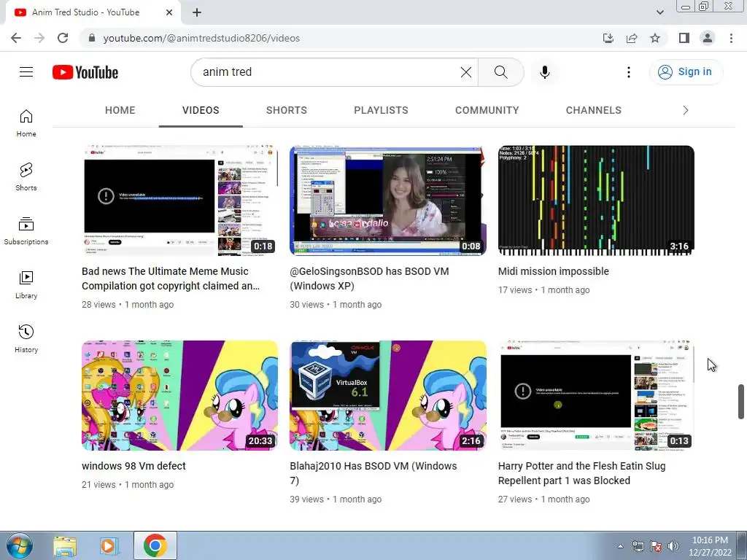
Task: Switch to the HOME channel tab
Action: (x=120, y=111)
